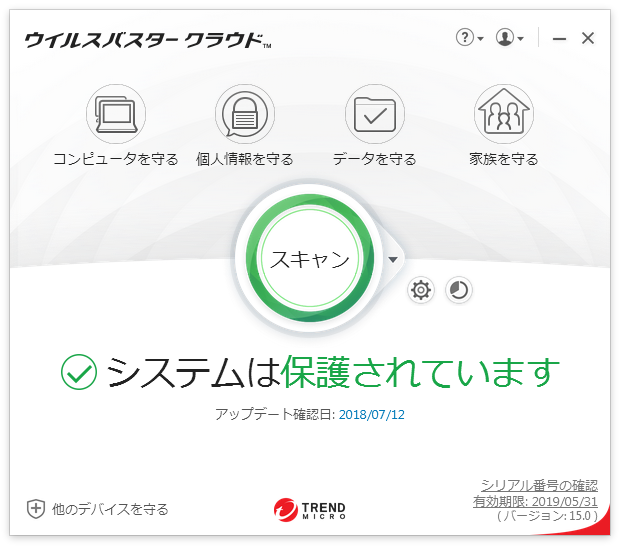Open the コンピュータを守る computer protection icon

(116, 114)
